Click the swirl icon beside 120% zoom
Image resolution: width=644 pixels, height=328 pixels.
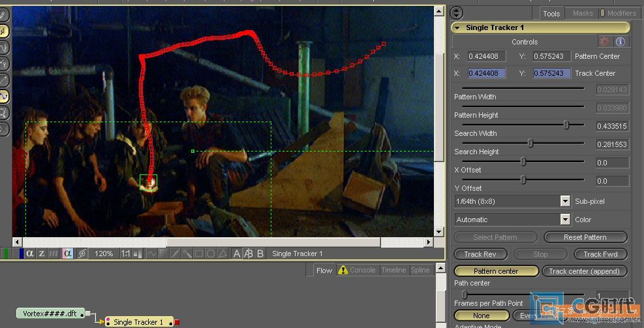pyautogui.click(x=82, y=254)
